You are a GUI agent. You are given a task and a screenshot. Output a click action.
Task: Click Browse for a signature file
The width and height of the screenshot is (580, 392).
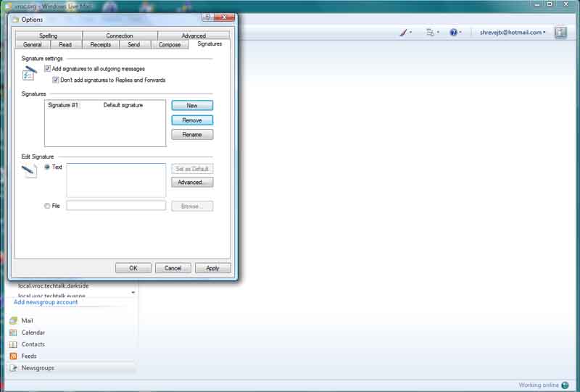click(192, 206)
